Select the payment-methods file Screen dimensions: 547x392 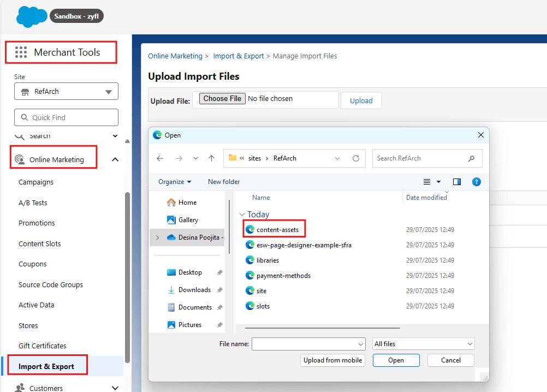click(283, 276)
